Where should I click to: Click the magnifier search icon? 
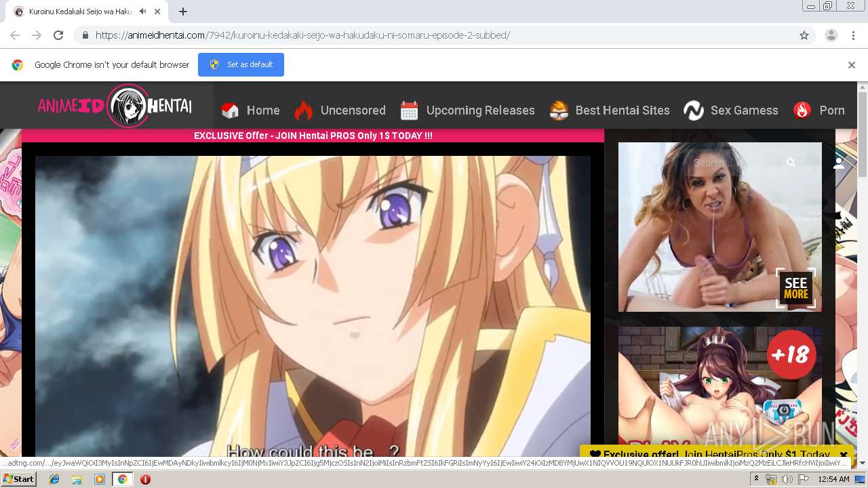(791, 163)
